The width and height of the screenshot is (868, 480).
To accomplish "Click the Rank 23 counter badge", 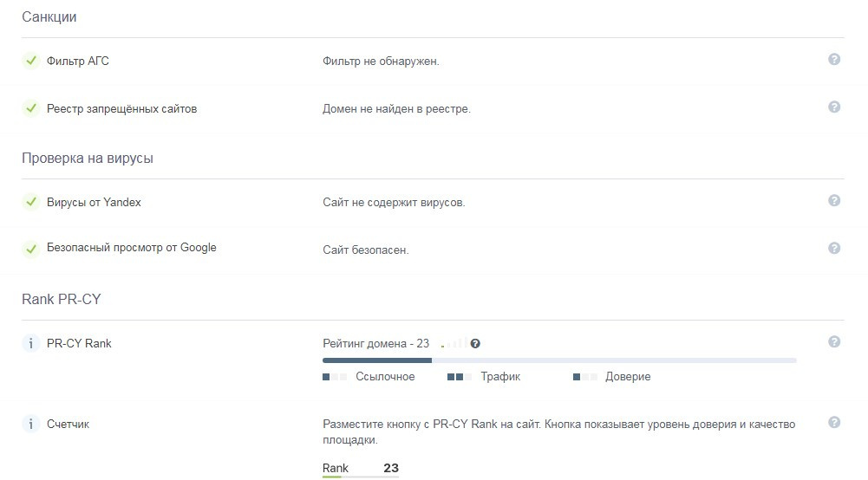I will [361, 469].
